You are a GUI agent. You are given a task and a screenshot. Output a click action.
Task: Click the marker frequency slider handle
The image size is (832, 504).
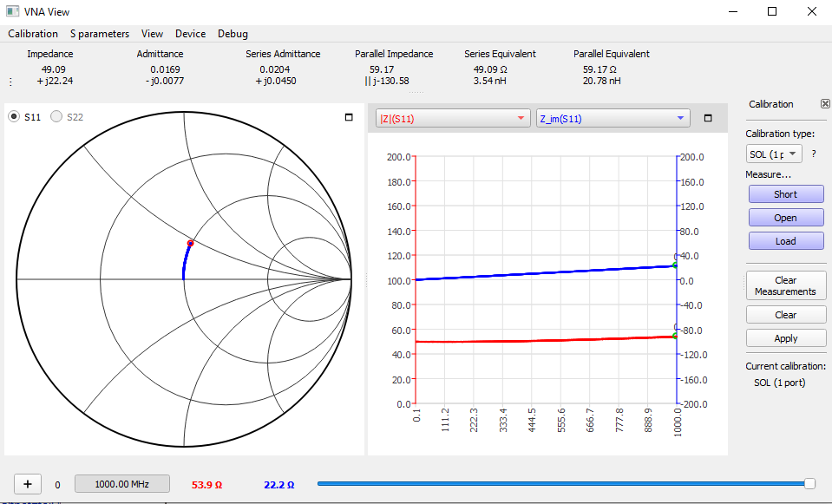(809, 483)
